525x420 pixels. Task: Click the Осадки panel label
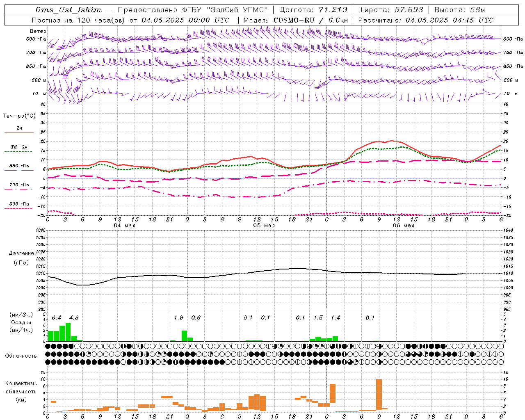21,322
